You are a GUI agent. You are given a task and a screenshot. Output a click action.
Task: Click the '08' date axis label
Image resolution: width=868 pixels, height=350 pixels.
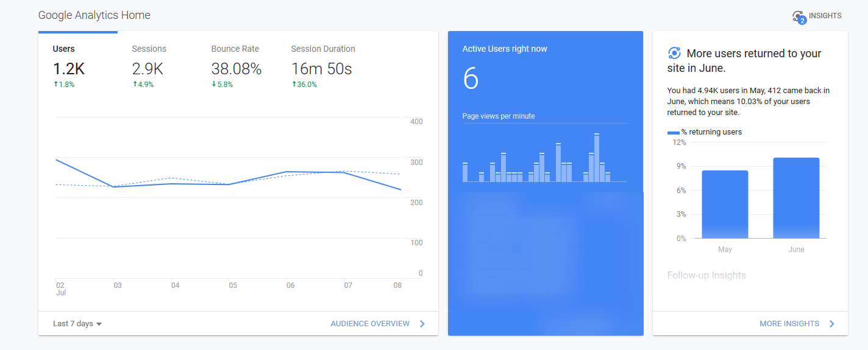399,285
